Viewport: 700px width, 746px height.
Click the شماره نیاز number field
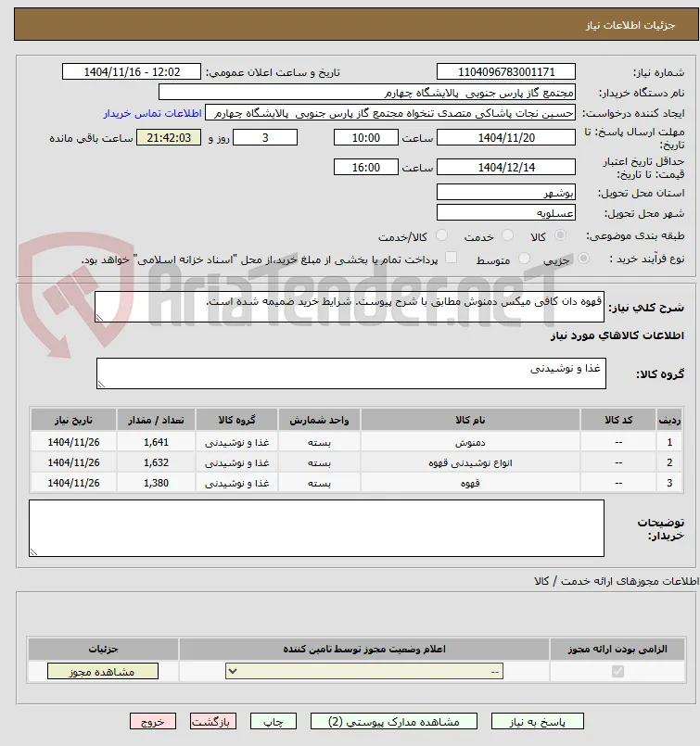[x=506, y=72]
